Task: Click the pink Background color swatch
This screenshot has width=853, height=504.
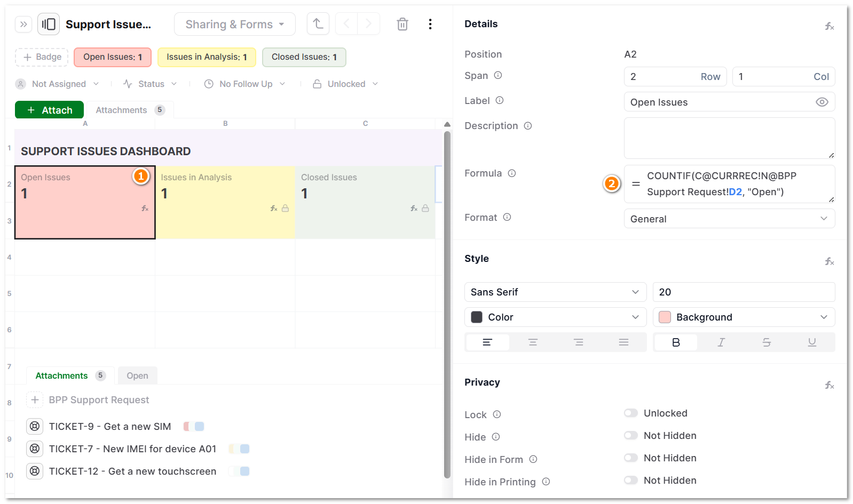Action: pyautogui.click(x=665, y=317)
